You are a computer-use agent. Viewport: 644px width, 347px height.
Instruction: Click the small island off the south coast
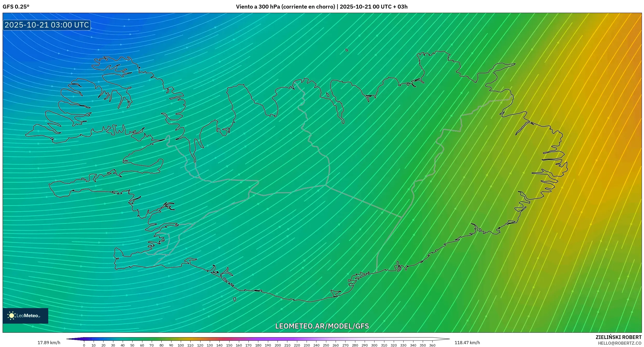point(234,300)
